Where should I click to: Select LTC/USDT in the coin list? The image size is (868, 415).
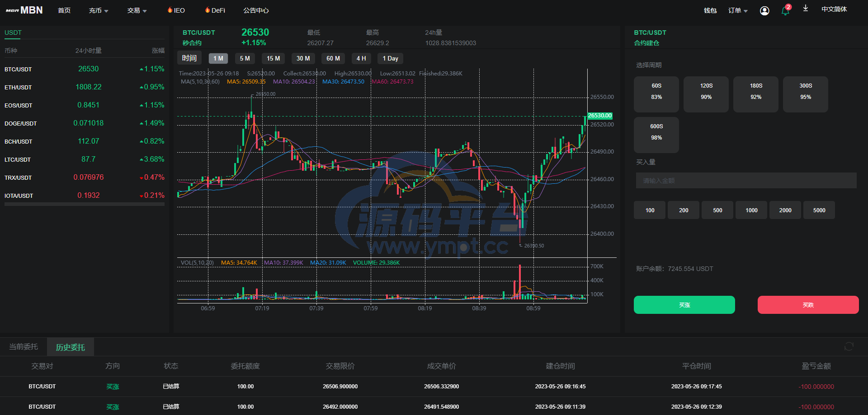pos(85,159)
